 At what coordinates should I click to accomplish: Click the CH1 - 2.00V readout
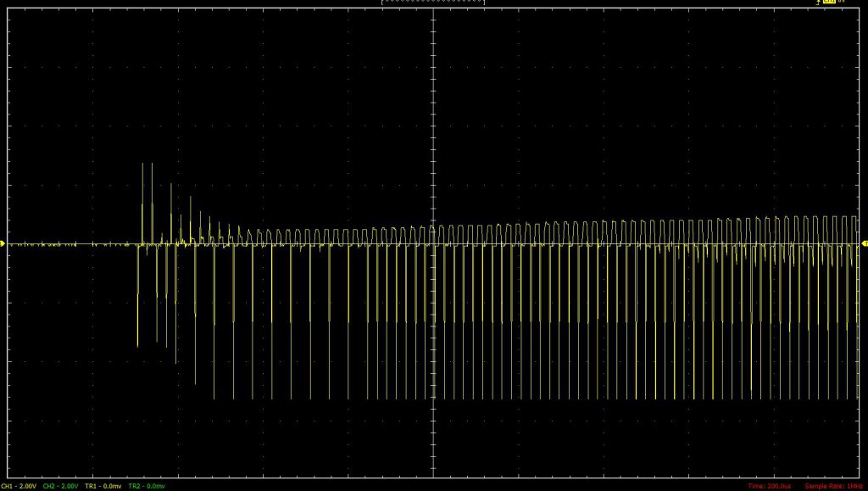(x=19, y=486)
